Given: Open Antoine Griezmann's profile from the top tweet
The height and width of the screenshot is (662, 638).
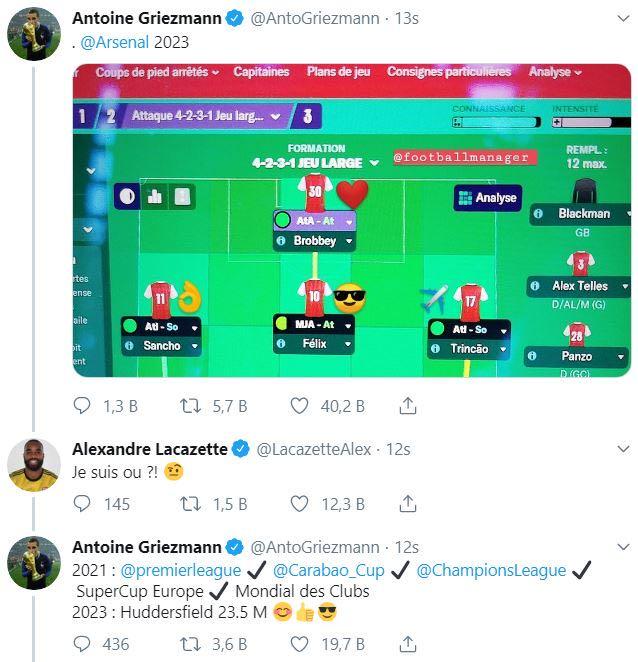Looking at the screenshot, I should click(x=147, y=18).
